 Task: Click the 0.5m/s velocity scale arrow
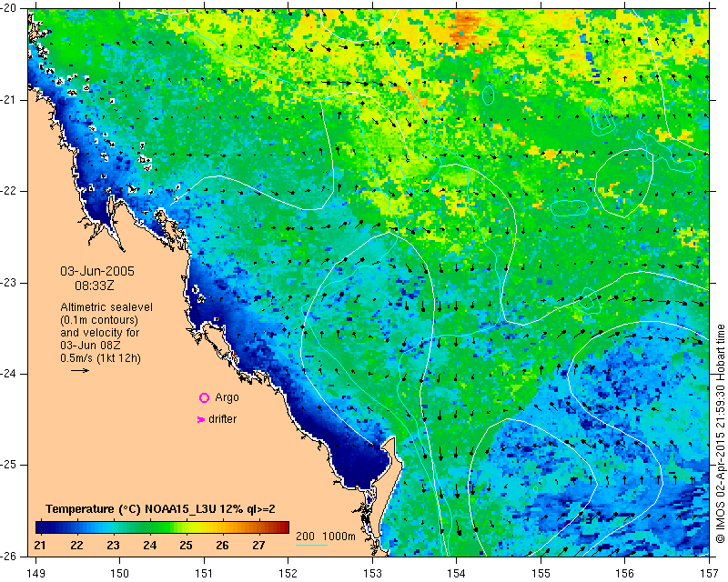coord(80,370)
